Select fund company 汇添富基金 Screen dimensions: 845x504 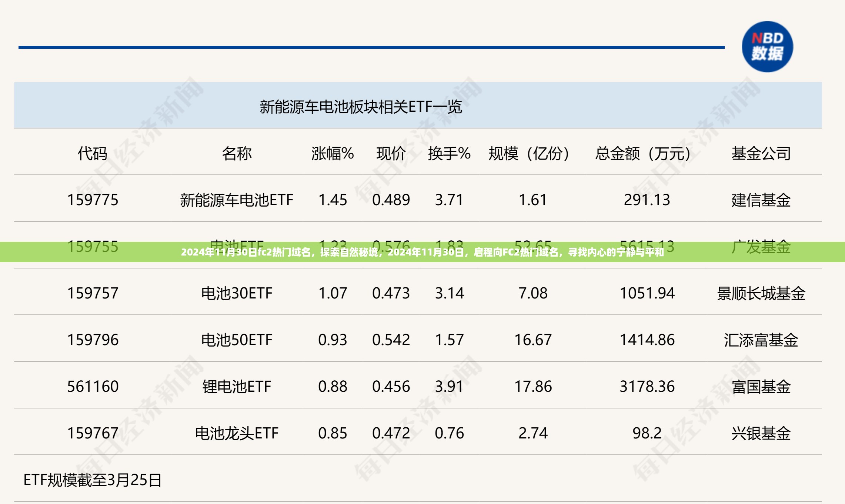pyautogui.click(x=761, y=340)
